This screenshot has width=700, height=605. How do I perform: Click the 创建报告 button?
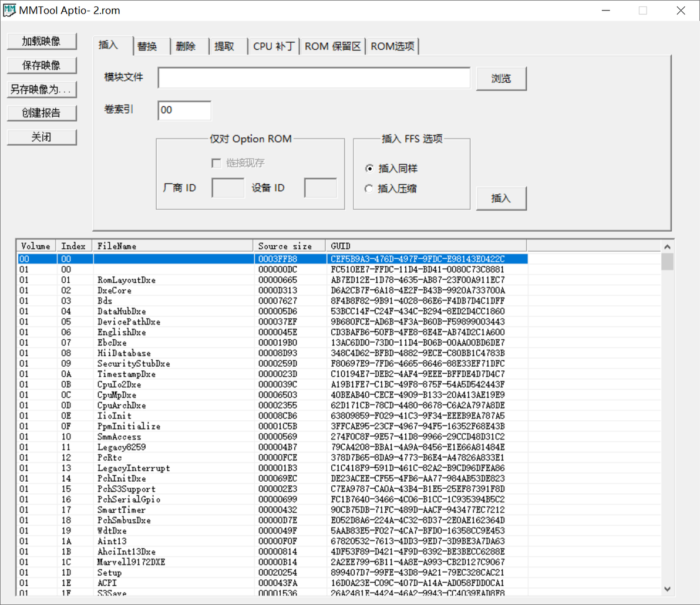[x=42, y=113]
